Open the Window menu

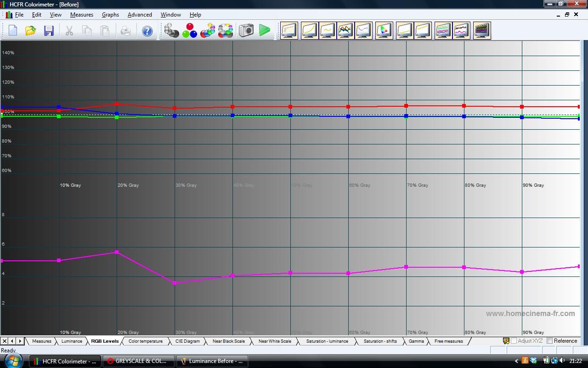pyautogui.click(x=171, y=15)
